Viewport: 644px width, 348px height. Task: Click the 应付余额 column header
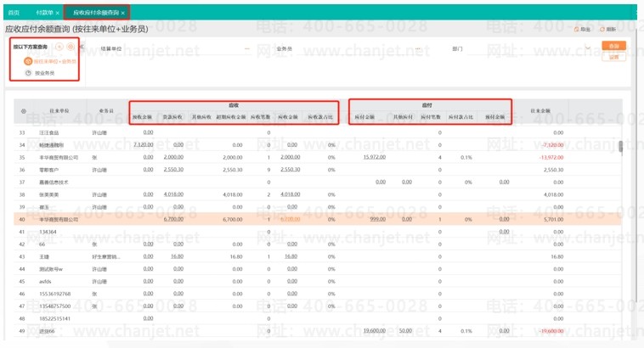pyautogui.click(x=364, y=117)
